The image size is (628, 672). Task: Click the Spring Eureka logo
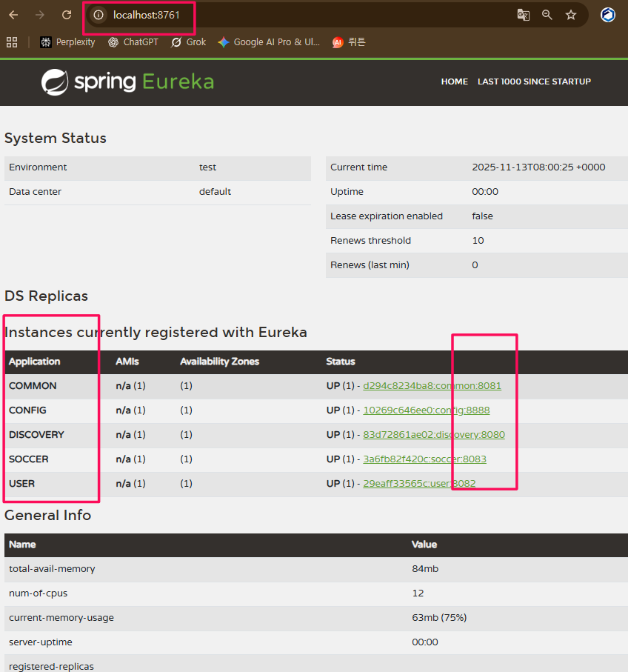click(127, 81)
